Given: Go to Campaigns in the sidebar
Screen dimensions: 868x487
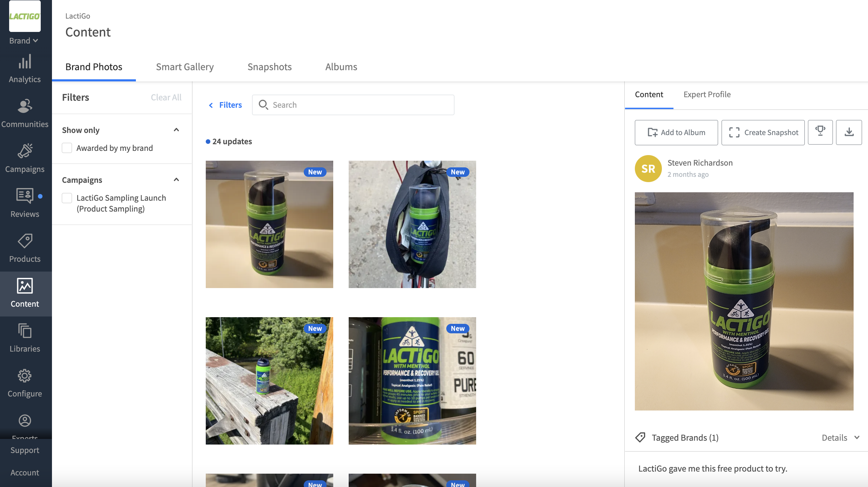Looking at the screenshot, I should click(25, 159).
